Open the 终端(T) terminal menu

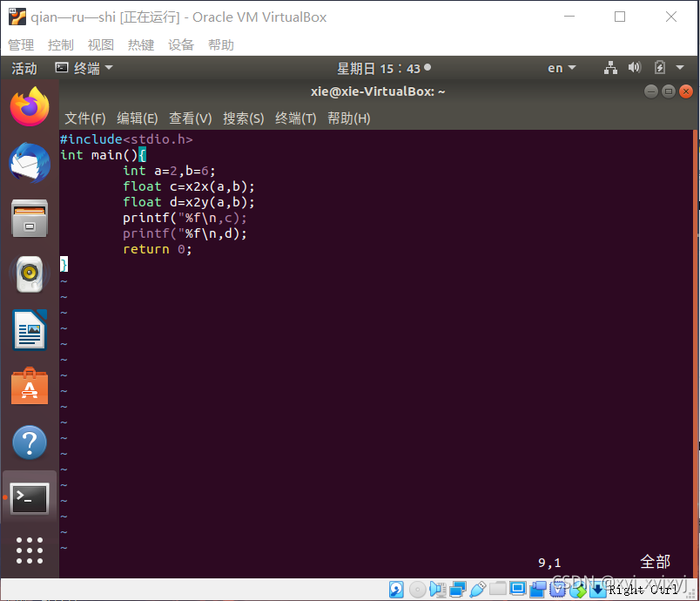point(295,118)
